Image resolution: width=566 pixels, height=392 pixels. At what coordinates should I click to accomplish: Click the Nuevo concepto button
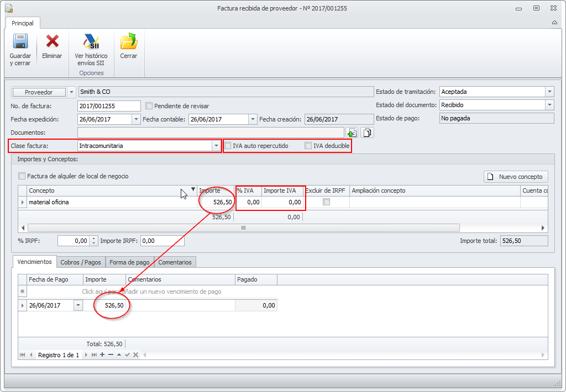coord(516,177)
